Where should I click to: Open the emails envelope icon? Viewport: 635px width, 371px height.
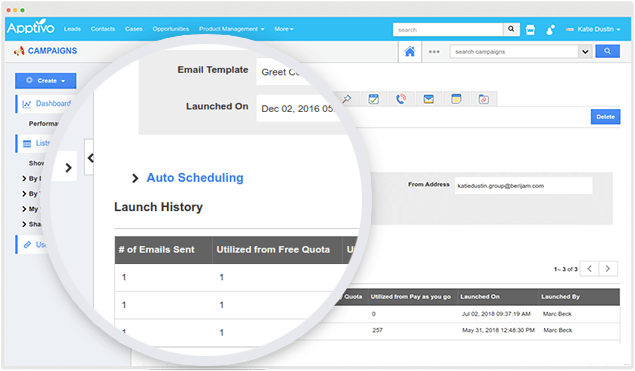[428, 99]
